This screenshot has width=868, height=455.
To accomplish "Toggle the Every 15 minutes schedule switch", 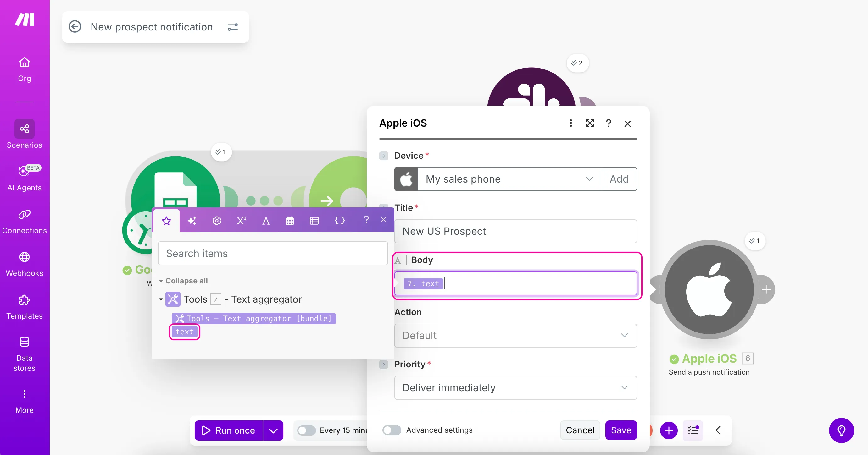I will click(306, 430).
